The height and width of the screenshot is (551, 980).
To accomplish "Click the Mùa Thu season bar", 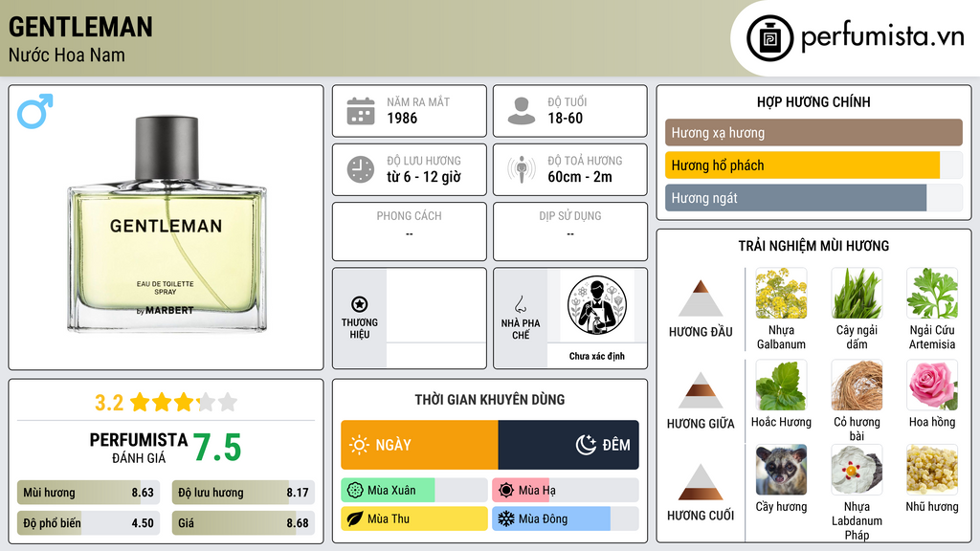I will 414,518.
